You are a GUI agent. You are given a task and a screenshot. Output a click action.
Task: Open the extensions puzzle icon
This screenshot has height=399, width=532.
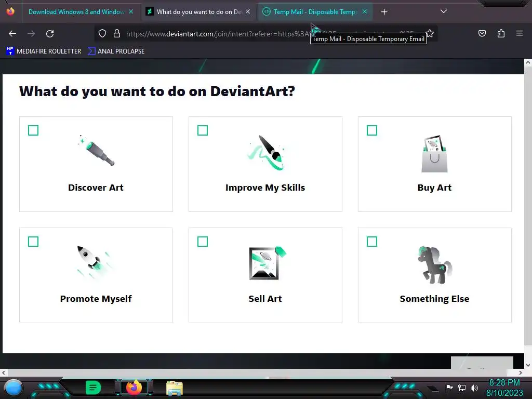pyautogui.click(x=501, y=33)
